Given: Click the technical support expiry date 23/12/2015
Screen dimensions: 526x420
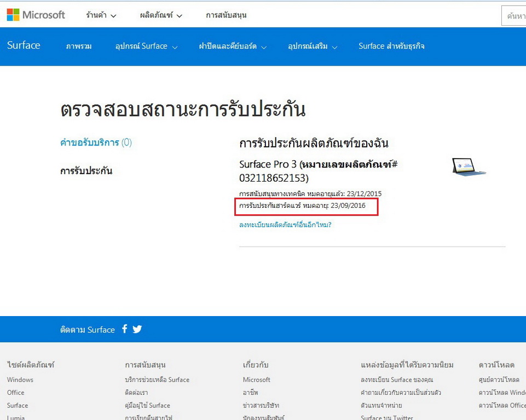Looking at the screenshot, I should (x=364, y=194).
